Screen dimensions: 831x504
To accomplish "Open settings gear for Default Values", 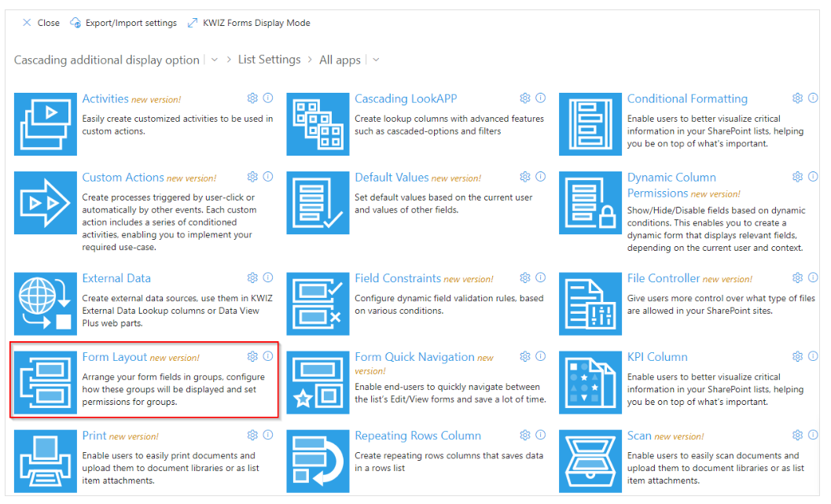I will [x=524, y=176].
